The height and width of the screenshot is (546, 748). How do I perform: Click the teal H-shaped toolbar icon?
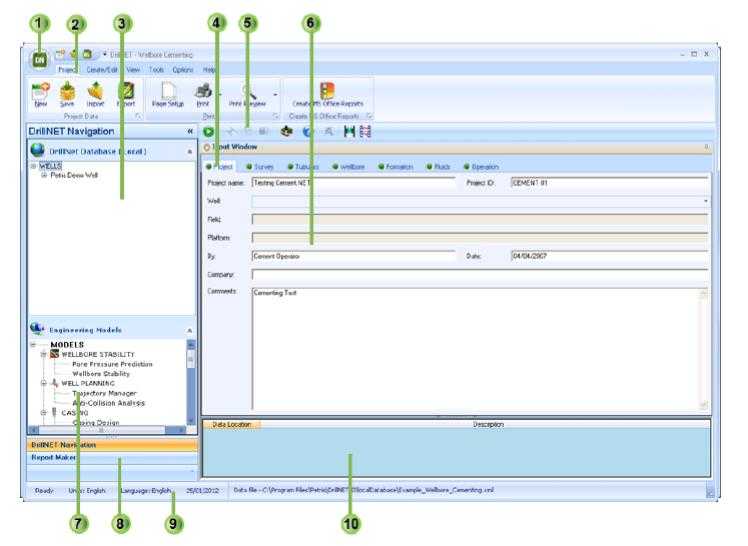pyautogui.click(x=350, y=132)
